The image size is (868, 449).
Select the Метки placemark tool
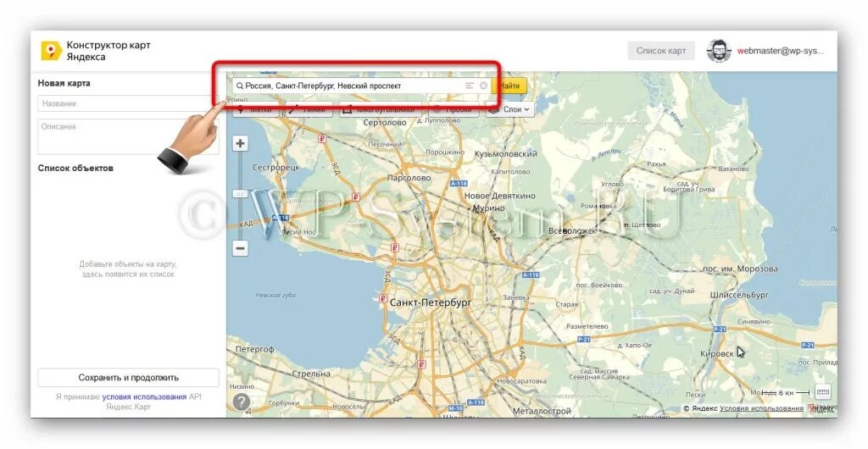point(256,109)
